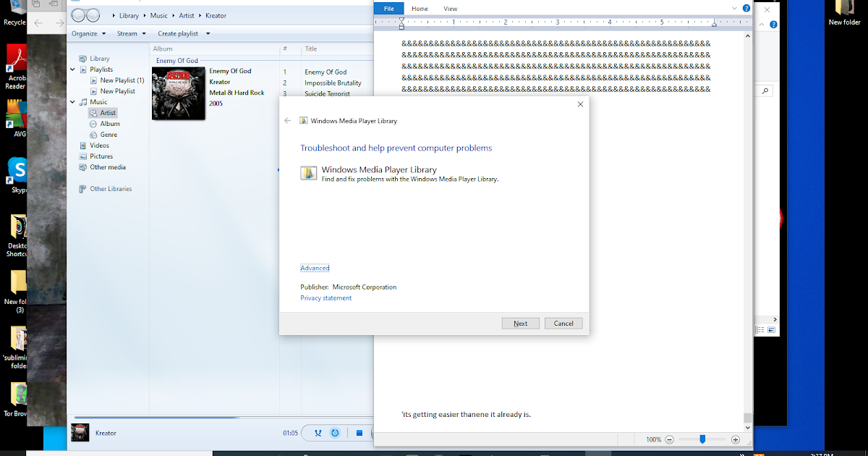Collapse the WordPad ribbon chevron

pos(734,9)
